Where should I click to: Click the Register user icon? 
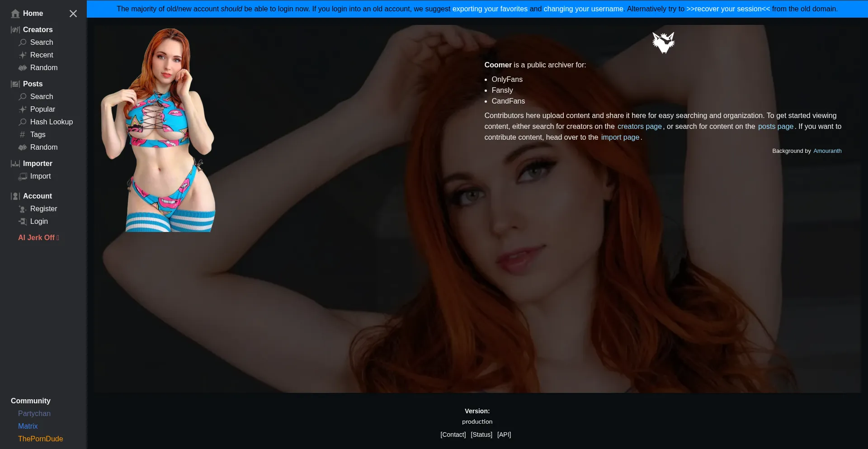tap(23, 209)
